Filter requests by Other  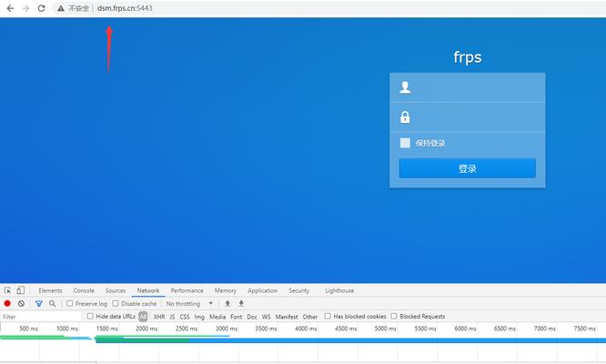(x=310, y=317)
